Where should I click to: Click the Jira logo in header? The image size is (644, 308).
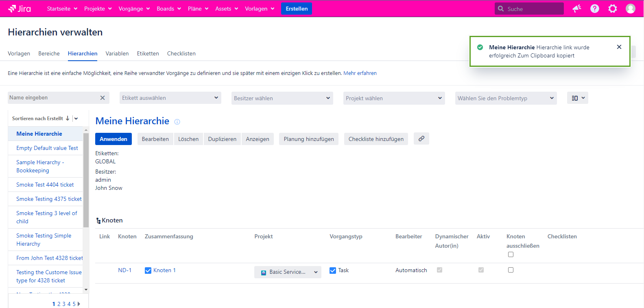pos(20,9)
